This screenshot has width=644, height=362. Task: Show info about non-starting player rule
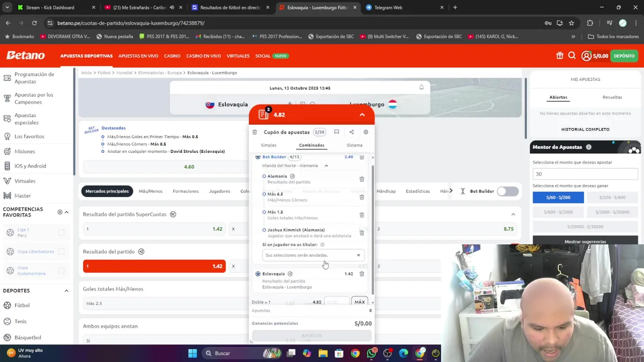[x=323, y=245]
